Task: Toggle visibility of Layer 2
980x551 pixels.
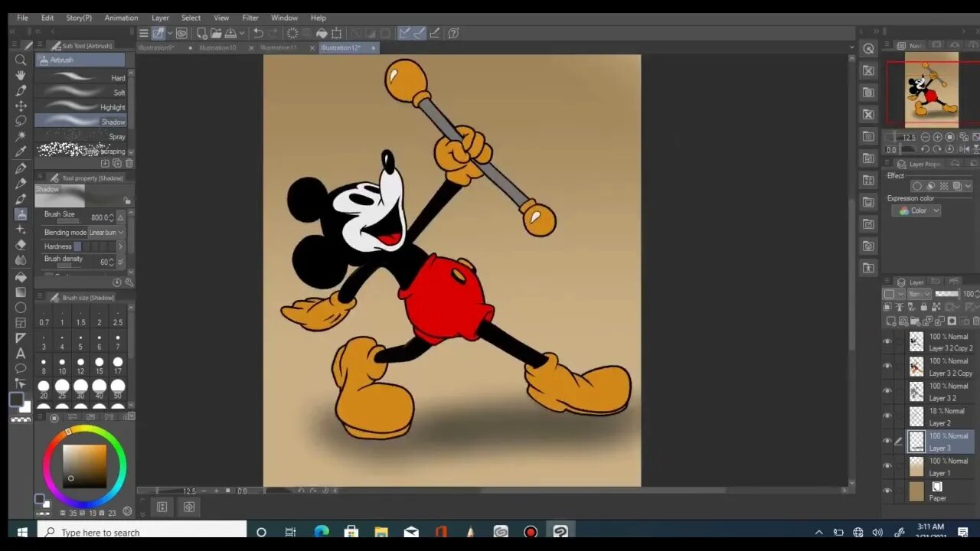Action: (x=887, y=416)
